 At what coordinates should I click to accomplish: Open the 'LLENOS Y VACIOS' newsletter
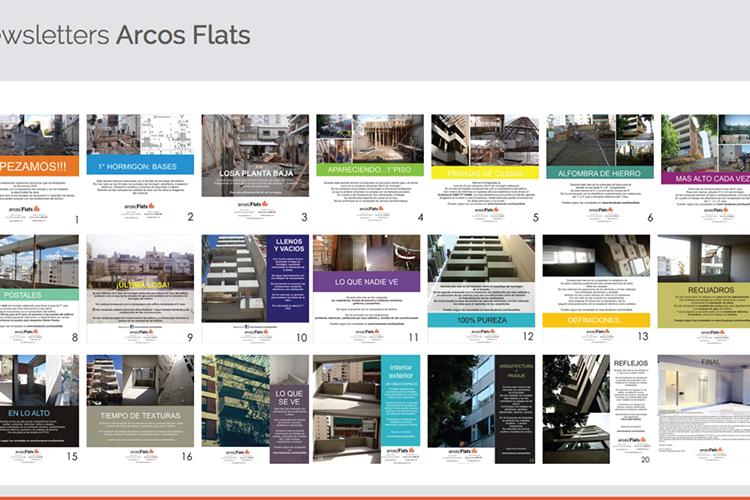[x=255, y=289]
